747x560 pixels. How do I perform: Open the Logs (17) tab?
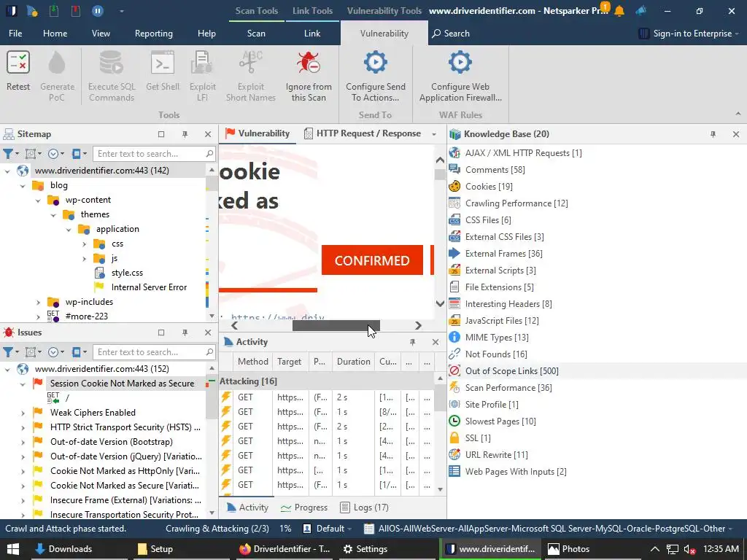point(365,507)
